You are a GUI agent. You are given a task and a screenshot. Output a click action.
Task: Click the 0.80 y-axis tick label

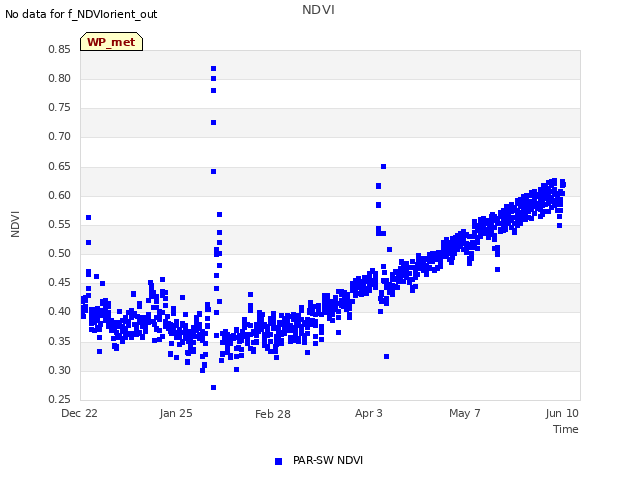(60, 78)
